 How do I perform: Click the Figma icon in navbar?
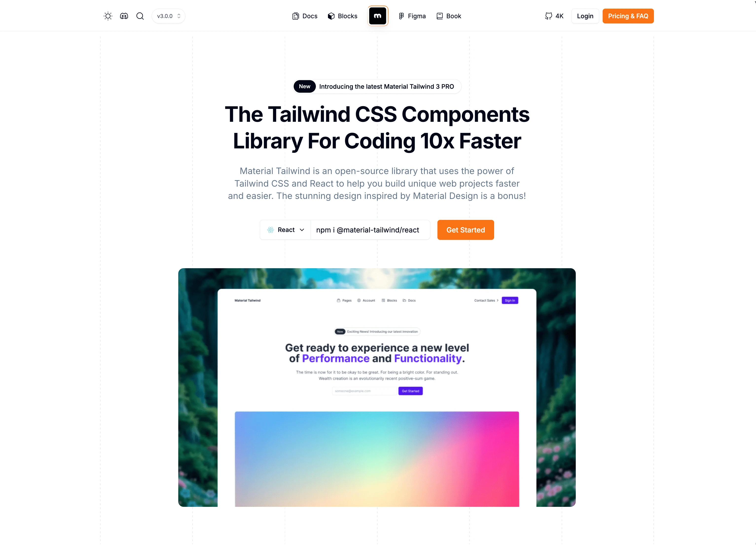pyautogui.click(x=401, y=16)
